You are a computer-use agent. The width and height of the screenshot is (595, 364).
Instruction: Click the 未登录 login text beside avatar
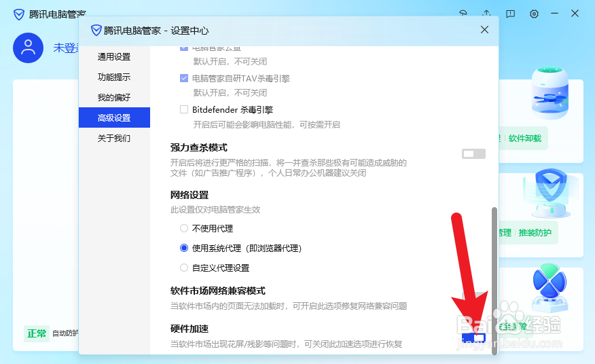click(x=66, y=48)
